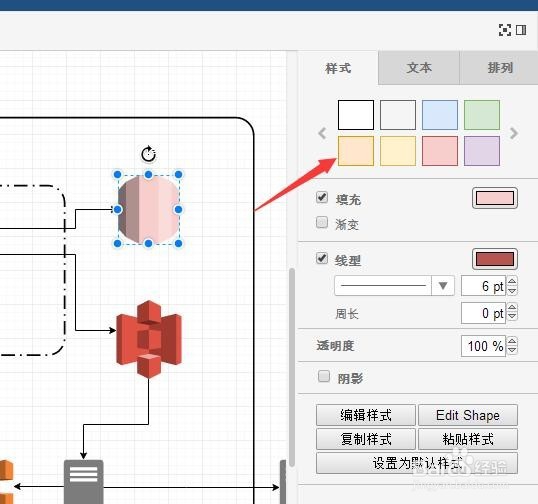Toggle the 线型 line checkbox
The image size is (538, 504).
pyautogui.click(x=322, y=258)
